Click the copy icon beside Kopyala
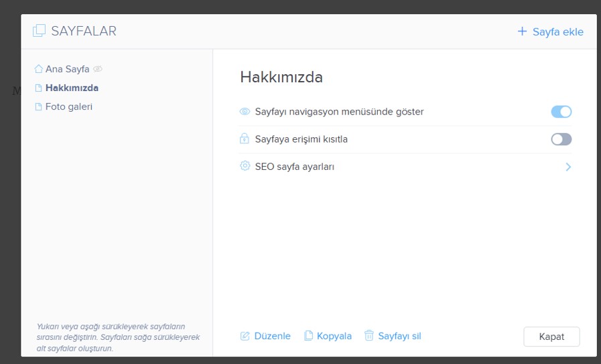This screenshot has width=601, height=364. click(308, 336)
